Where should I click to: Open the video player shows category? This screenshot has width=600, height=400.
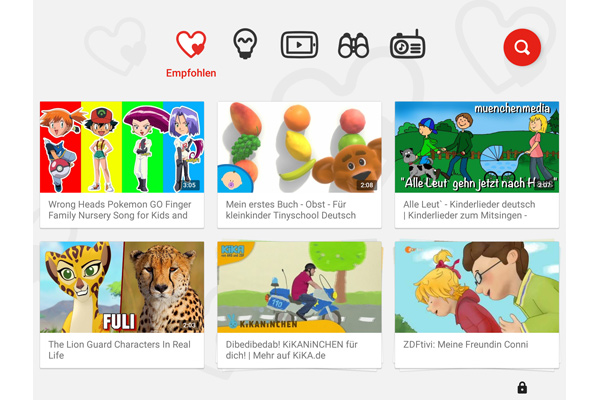point(299,45)
